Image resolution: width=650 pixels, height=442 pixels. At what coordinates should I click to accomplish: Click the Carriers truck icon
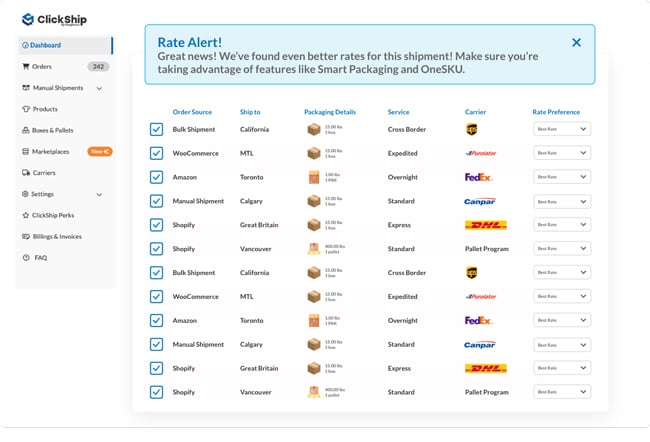pyautogui.click(x=26, y=172)
